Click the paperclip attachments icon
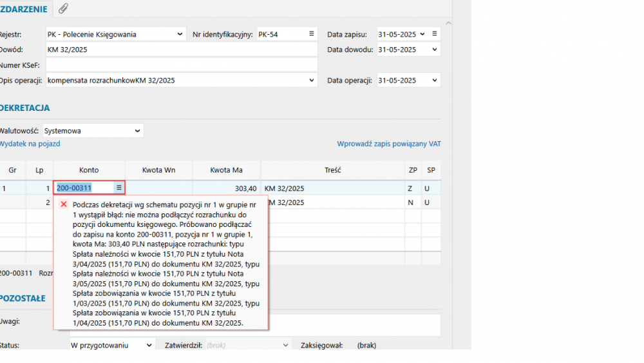644x363 pixels. (63, 8)
